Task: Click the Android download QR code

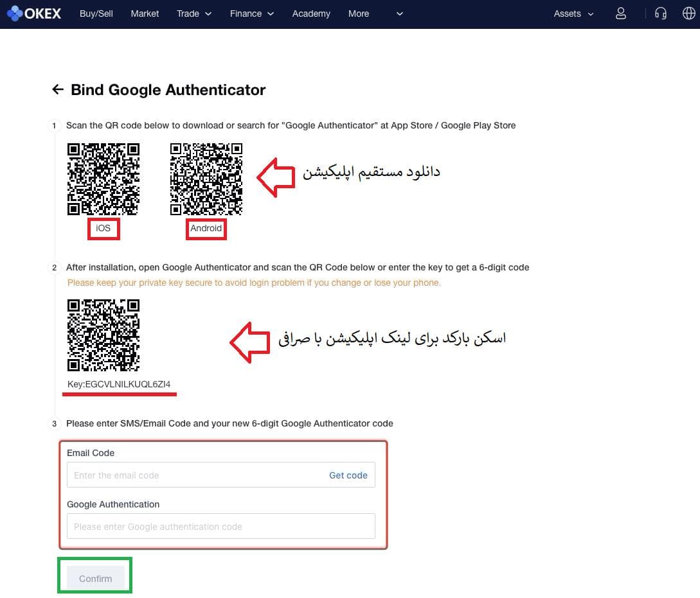Action: [x=206, y=179]
